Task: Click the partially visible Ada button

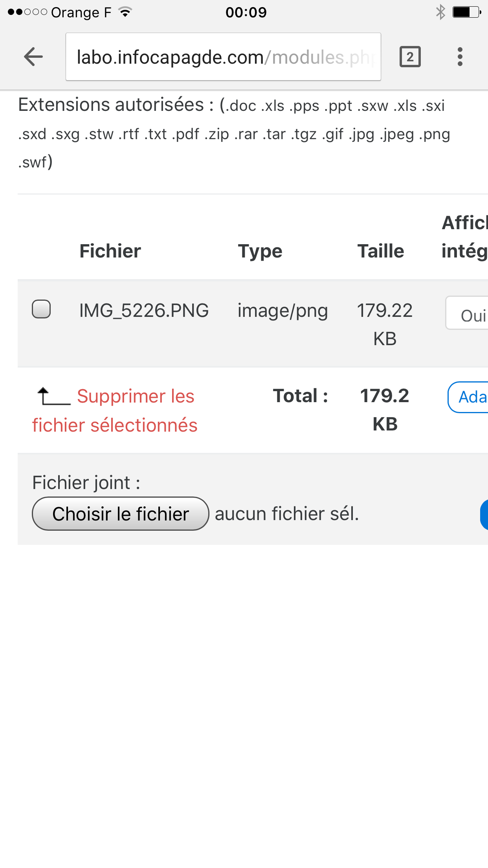Action: point(468,397)
